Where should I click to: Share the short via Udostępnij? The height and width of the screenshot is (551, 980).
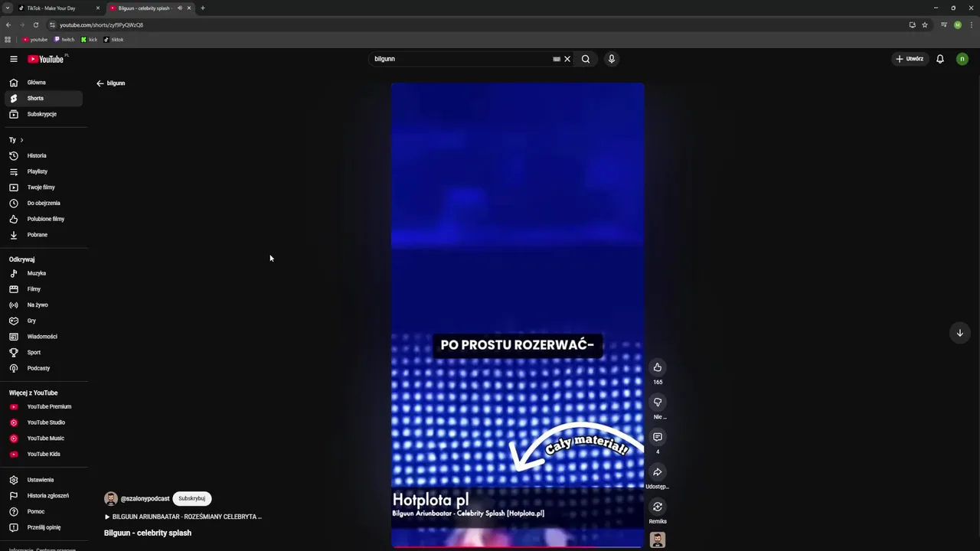point(657,472)
